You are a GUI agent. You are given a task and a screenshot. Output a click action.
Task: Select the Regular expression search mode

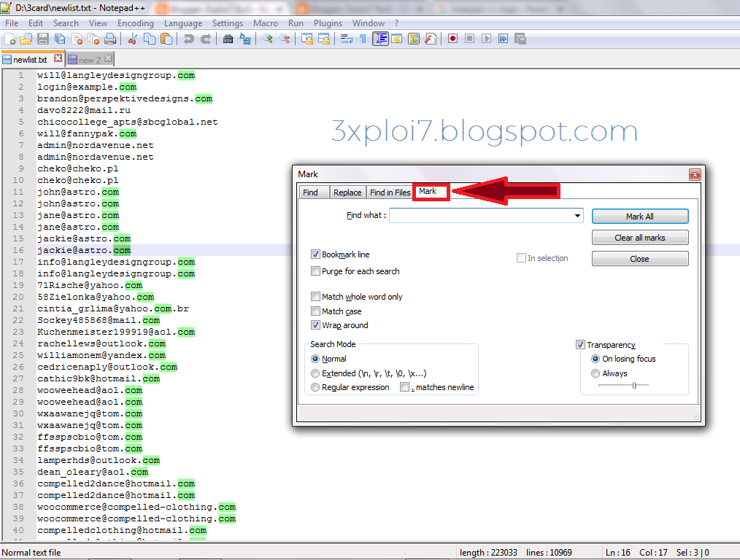click(315, 387)
